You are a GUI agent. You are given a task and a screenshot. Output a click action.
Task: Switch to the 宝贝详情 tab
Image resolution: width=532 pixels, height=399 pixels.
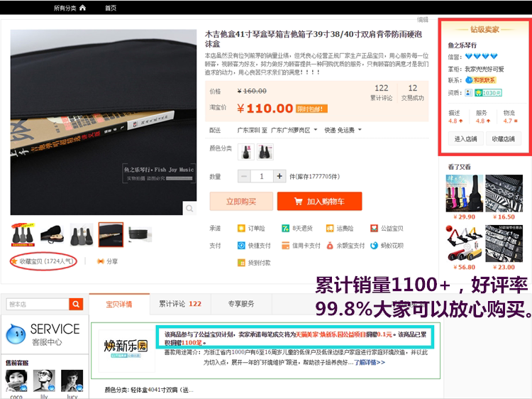(119, 305)
